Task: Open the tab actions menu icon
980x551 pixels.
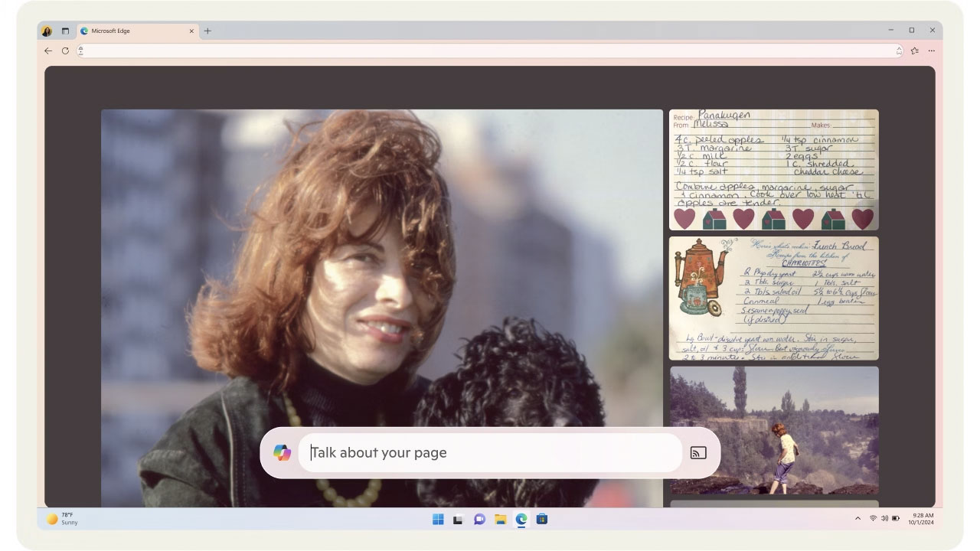Action: [x=65, y=31]
